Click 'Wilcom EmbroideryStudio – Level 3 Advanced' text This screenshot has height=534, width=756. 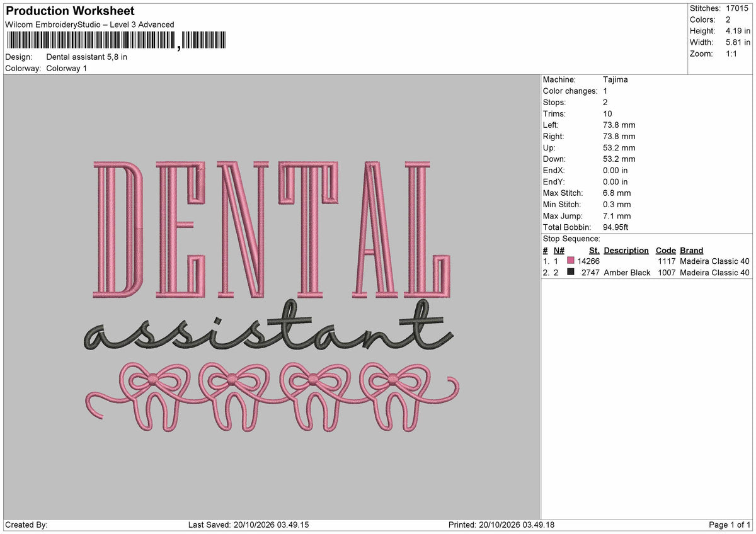(x=89, y=25)
